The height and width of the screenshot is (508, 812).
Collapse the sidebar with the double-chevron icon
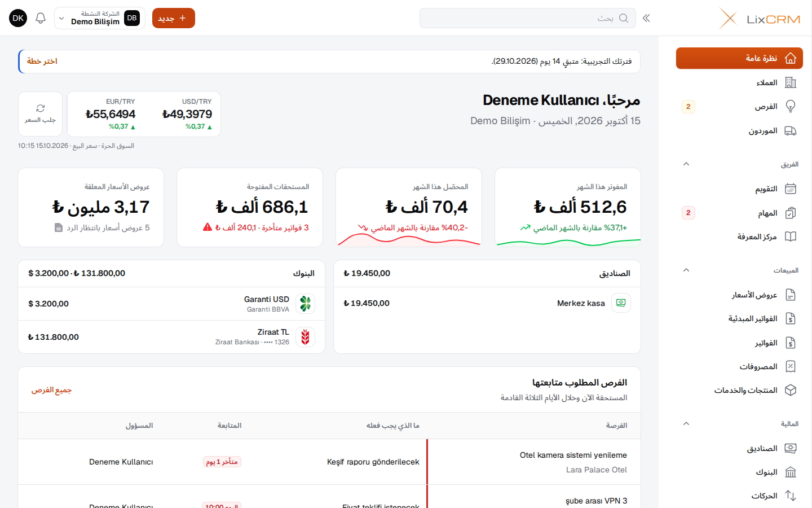(646, 18)
